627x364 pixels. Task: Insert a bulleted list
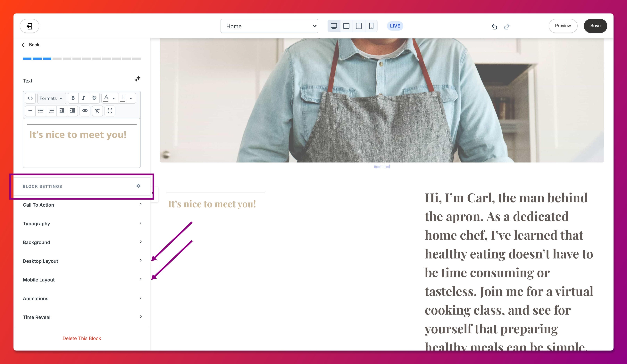(x=41, y=111)
